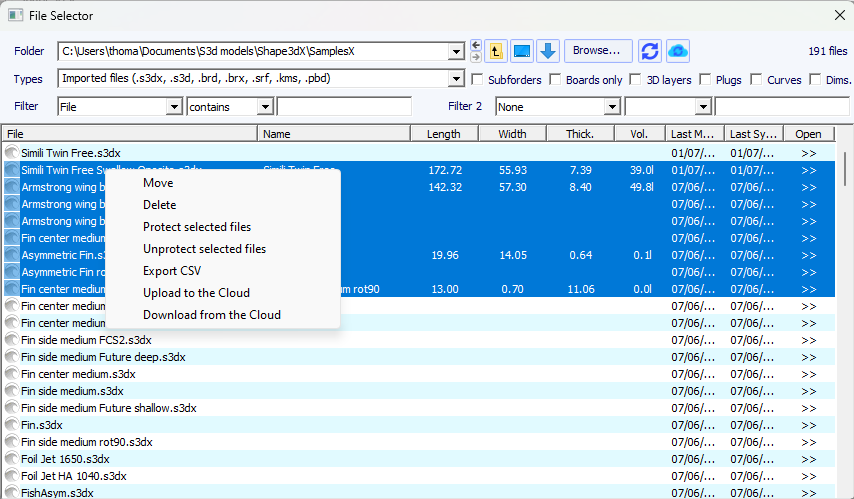Click the file icon beside Fin.s3dx
Image resolution: width=854 pixels, height=499 pixels.
click(12, 425)
